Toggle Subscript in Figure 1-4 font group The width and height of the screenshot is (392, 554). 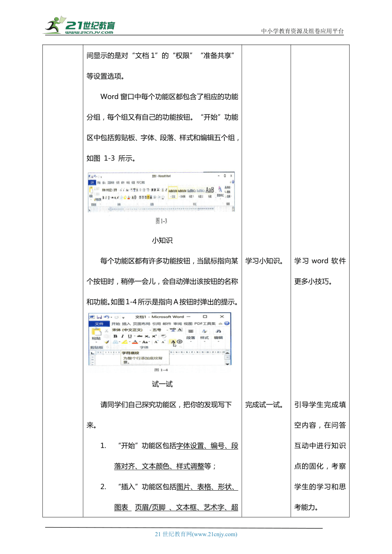[x=147, y=336]
